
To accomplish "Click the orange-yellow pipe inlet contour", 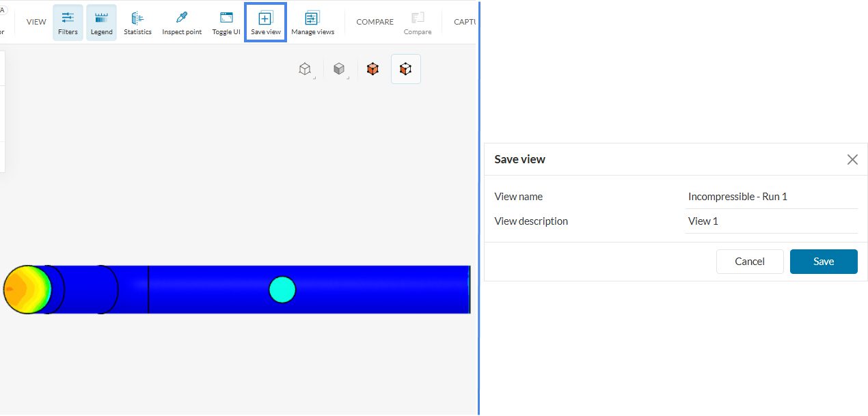I will pos(27,290).
